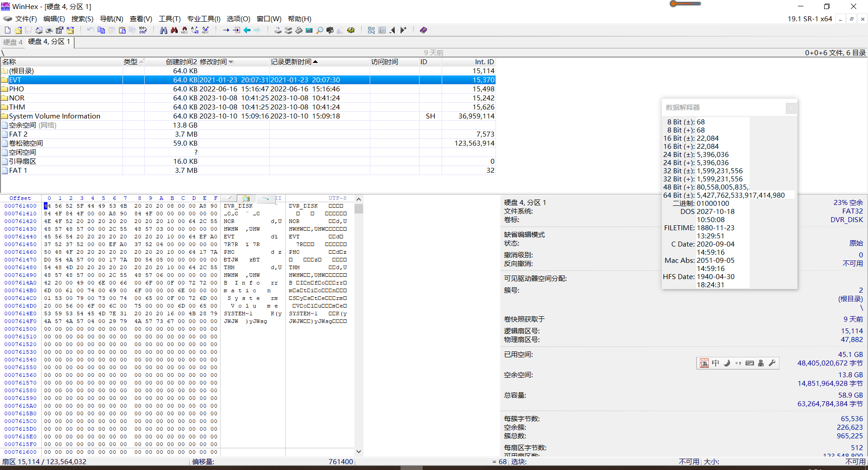Open the Calculator icon in toolbar
Viewport: 868px width, 470px height.
click(x=309, y=30)
